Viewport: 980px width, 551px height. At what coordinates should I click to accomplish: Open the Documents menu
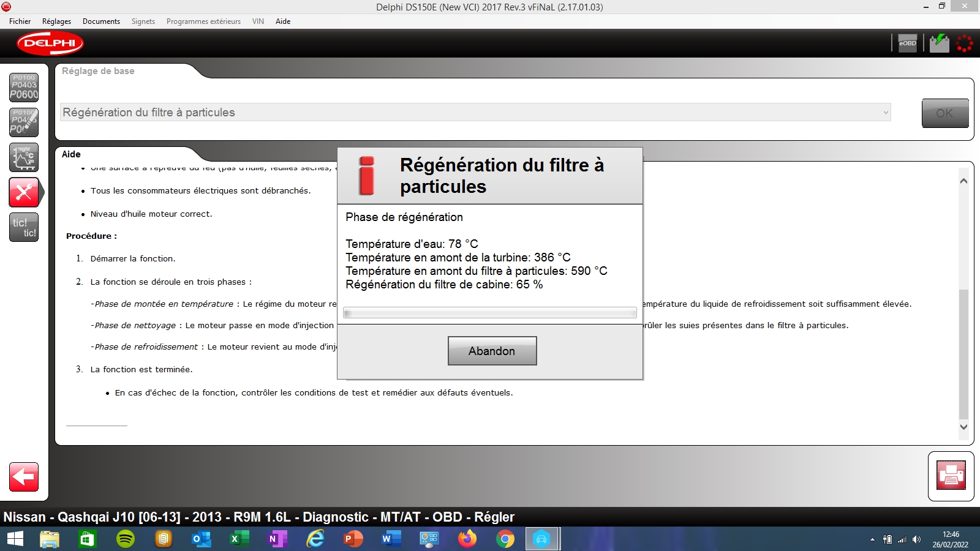[101, 21]
